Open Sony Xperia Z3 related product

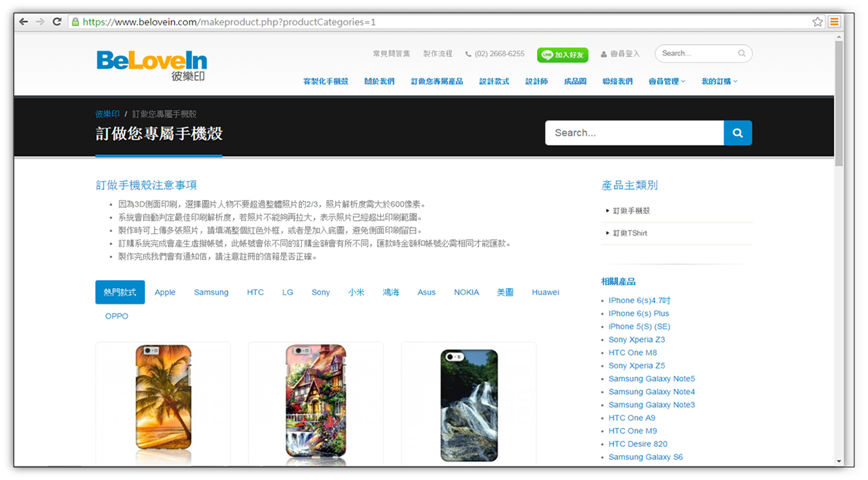pos(637,340)
